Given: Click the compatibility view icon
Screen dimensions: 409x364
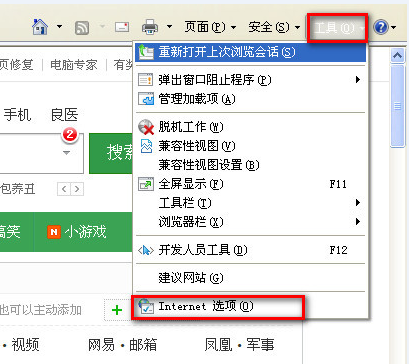Looking at the screenshot, I should (146, 146).
